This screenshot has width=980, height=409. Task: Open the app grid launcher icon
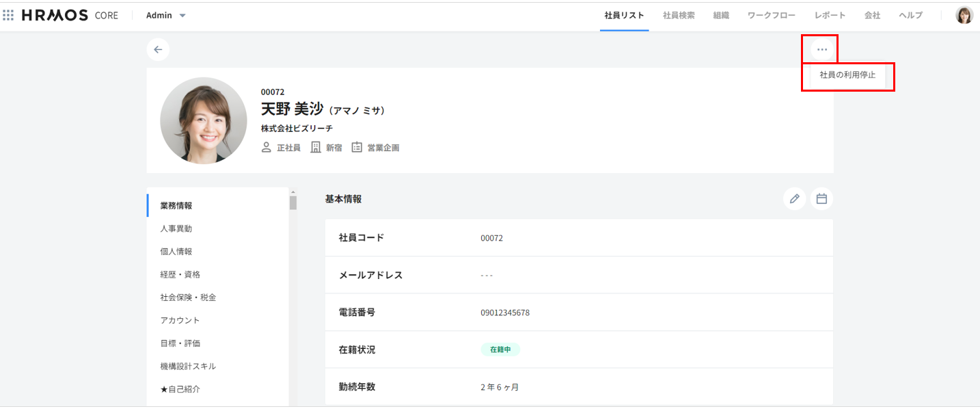(x=8, y=15)
